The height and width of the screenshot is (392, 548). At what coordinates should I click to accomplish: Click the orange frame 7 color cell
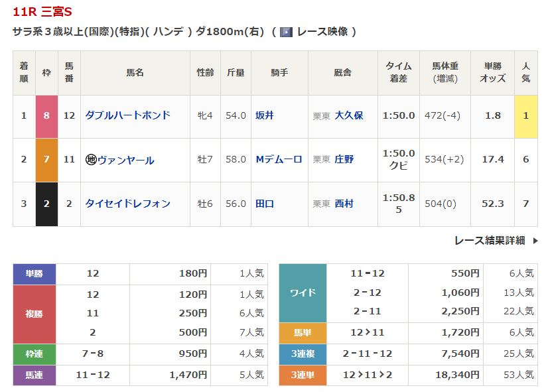[x=46, y=160]
